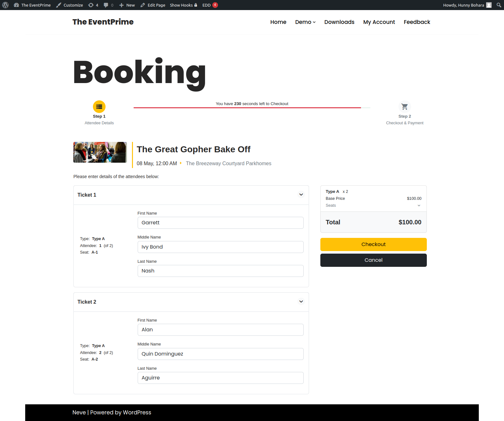Click the Ticket 1 header label

tap(87, 195)
